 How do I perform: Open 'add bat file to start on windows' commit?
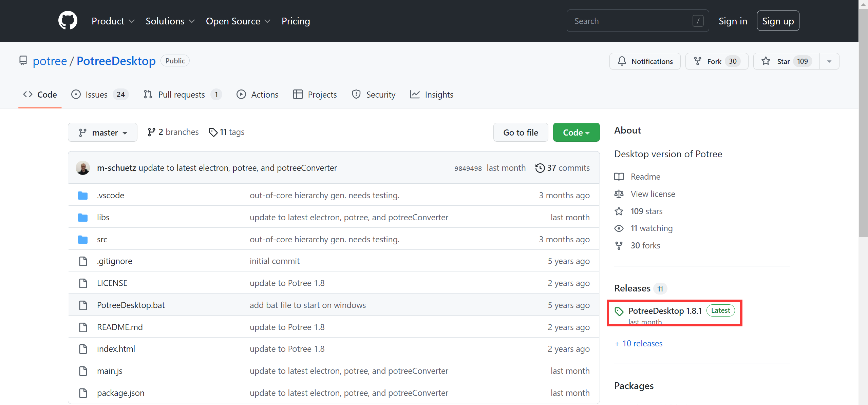coord(308,305)
